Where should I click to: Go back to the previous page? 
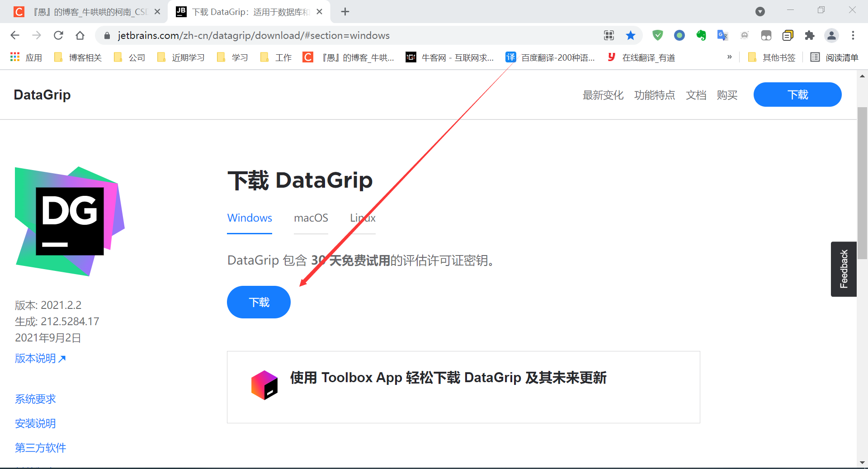pyautogui.click(x=15, y=35)
